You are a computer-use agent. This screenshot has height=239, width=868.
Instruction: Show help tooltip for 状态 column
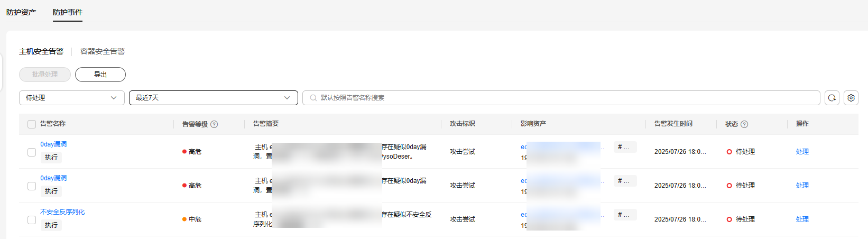(744, 124)
